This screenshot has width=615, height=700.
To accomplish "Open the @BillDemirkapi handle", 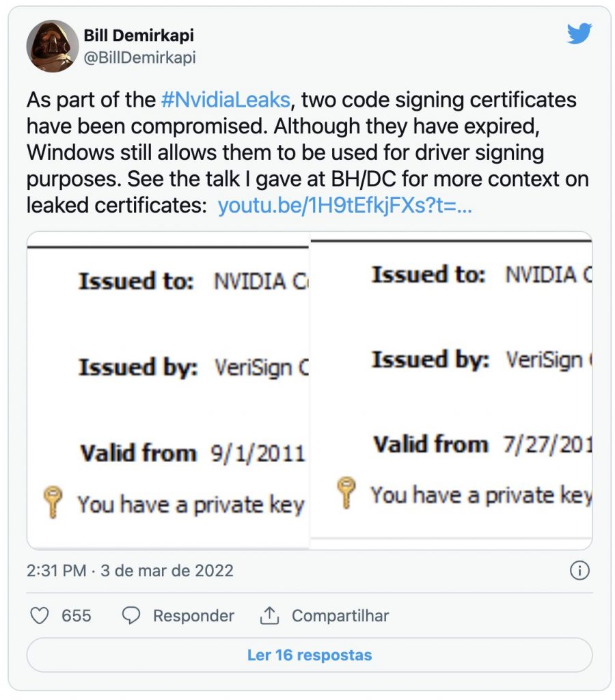I will [x=139, y=57].
